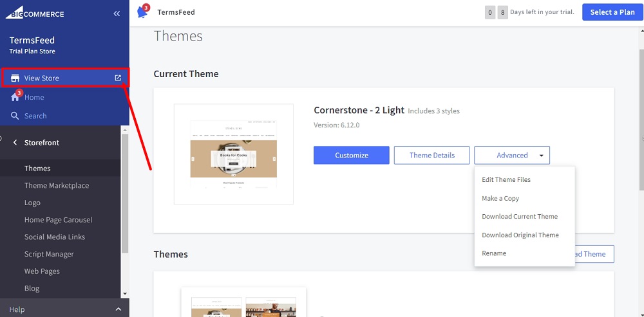Click 'Trial Plan Store' text
The width and height of the screenshot is (644, 317).
point(32,51)
